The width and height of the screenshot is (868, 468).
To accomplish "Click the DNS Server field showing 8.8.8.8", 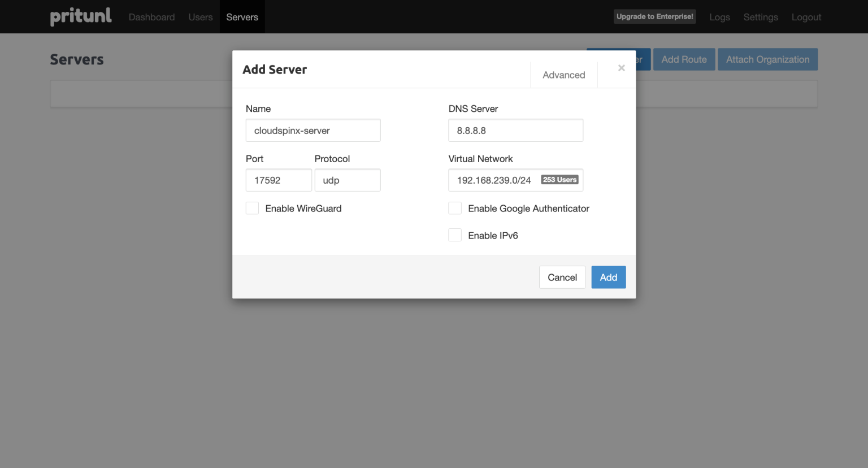I will [x=515, y=130].
